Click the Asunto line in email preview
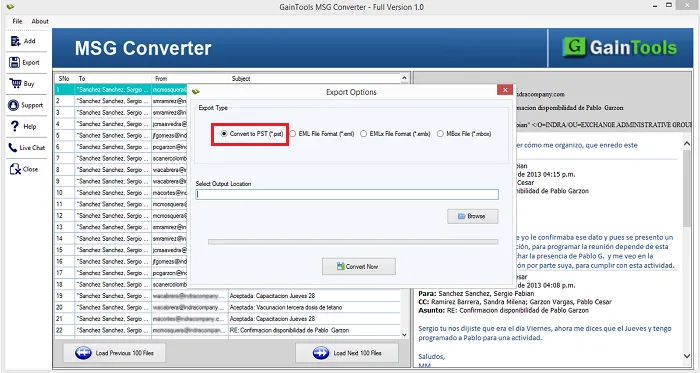This screenshot has width=700, height=373. (504, 310)
